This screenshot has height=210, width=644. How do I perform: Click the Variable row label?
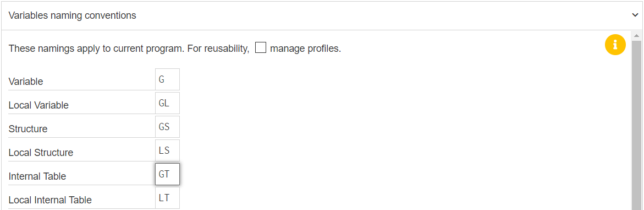coord(26,82)
